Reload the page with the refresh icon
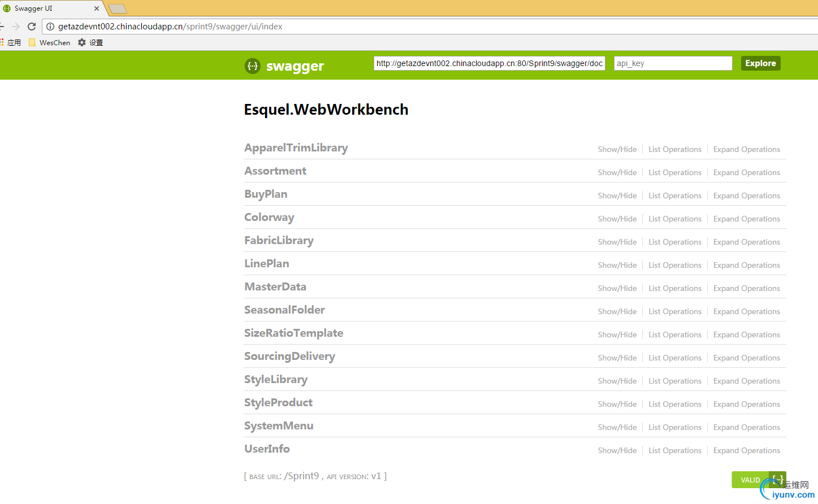 [32, 27]
